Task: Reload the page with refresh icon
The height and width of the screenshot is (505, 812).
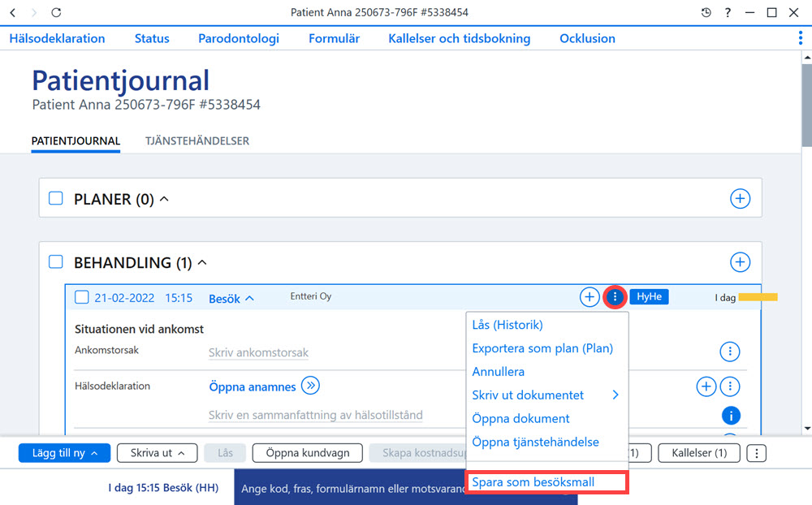Action: tap(56, 12)
